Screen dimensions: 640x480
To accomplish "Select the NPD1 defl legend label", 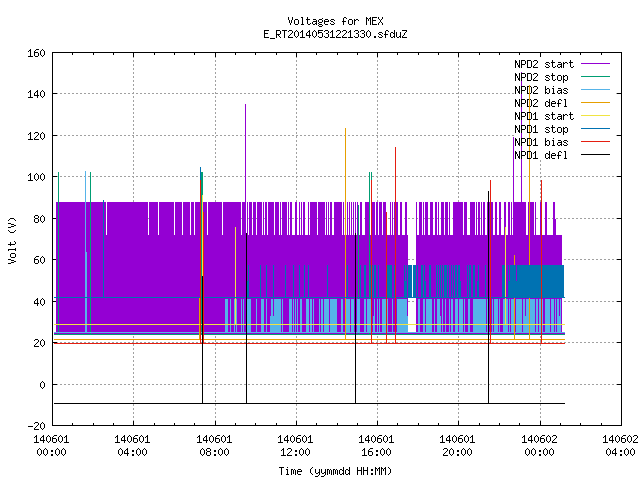I will 541,156.
